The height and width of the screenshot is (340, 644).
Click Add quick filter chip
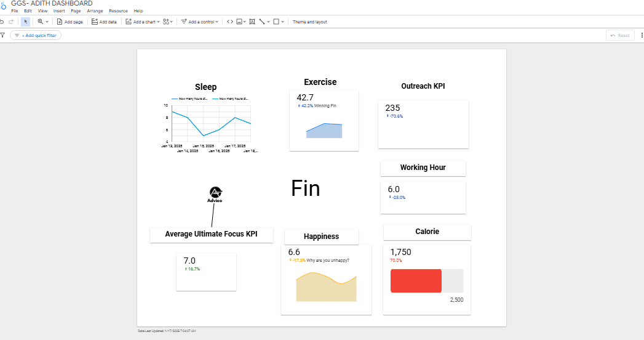coord(36,36)
